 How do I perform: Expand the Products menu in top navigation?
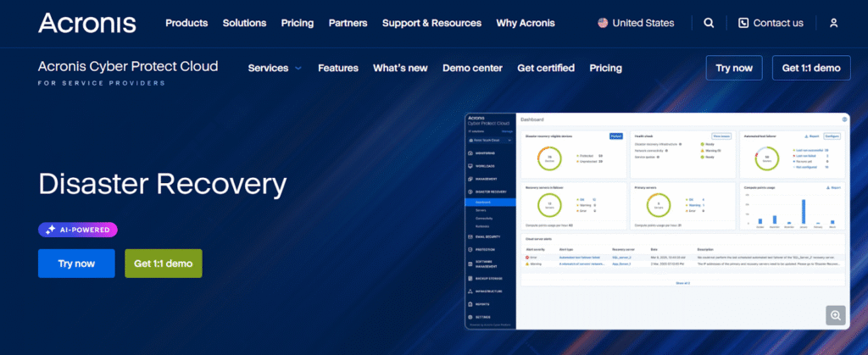tap(186, 23)
